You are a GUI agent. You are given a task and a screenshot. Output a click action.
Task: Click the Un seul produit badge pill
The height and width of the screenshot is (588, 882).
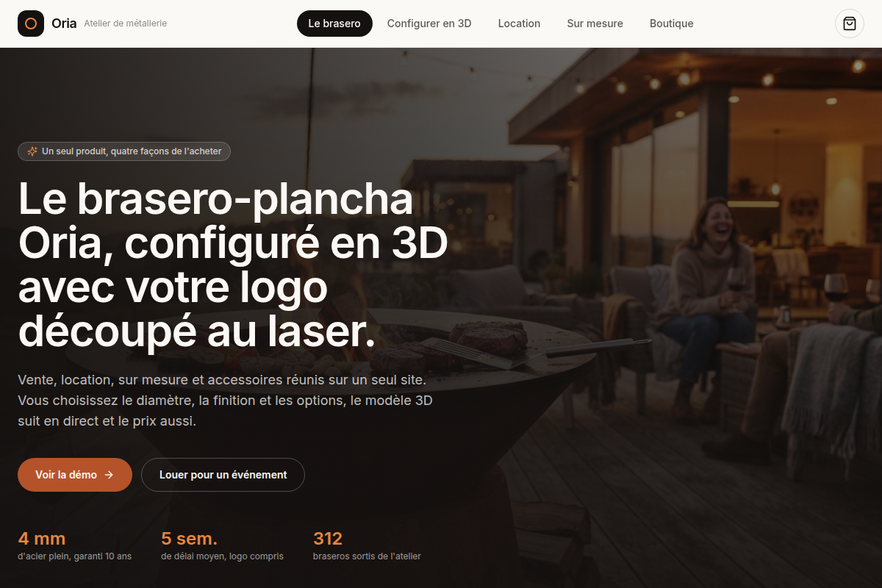click(124, 151)
